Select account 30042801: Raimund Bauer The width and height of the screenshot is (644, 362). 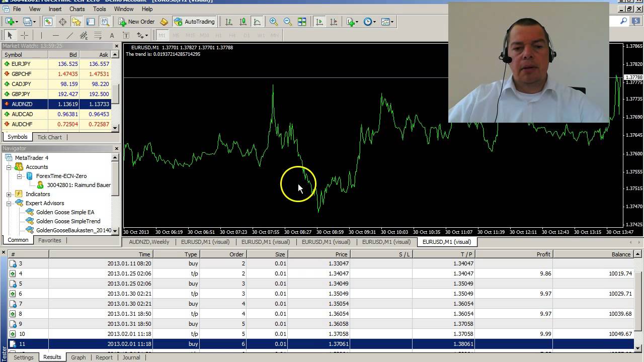point(78,185)
